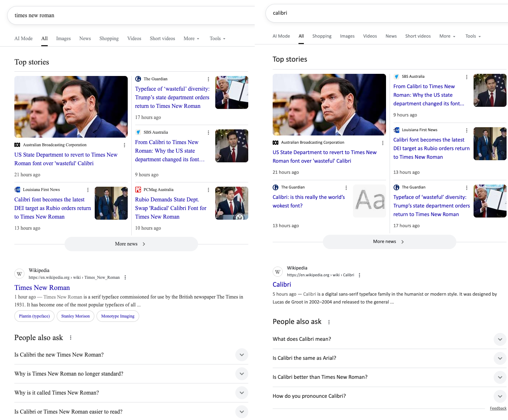Click More news in times new roman results
This screenshot has width=508, height=420.
pyautogui.click(x=131, y=244)
